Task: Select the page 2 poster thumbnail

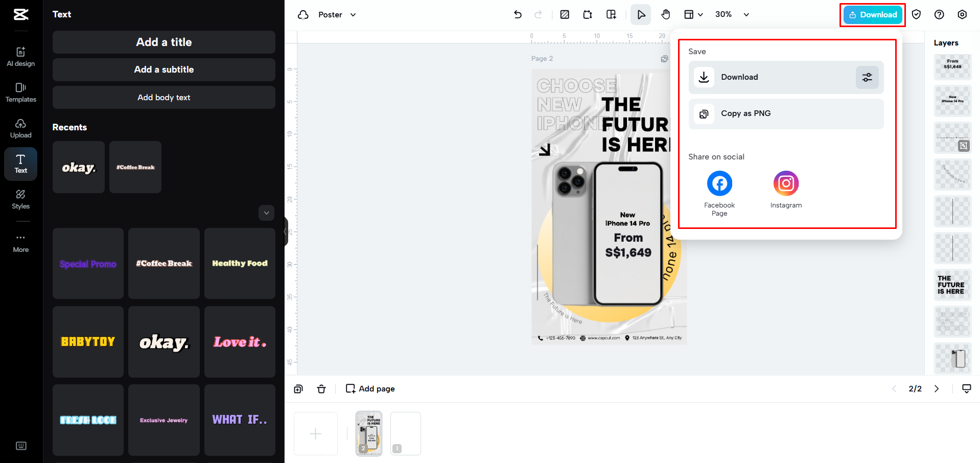Action: (369, 433)
